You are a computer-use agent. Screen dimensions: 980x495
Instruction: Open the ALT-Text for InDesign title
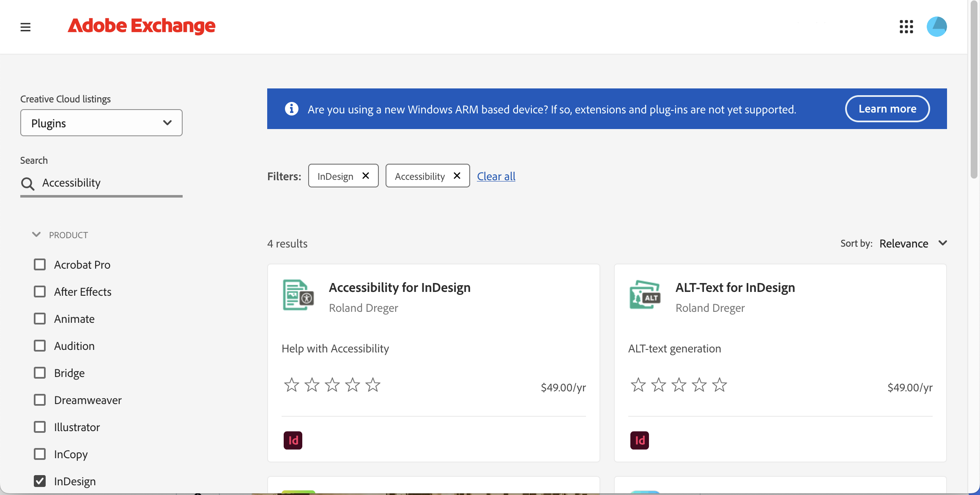click(735, 287)
